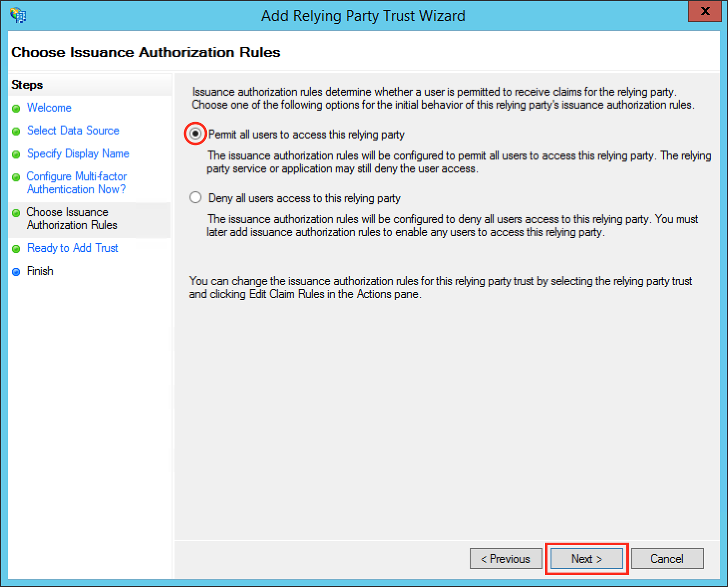Click the green bullet beside Select Data Source
Image resolution: width=728 pixels, height=587 pixels.
tap(16, 131)
